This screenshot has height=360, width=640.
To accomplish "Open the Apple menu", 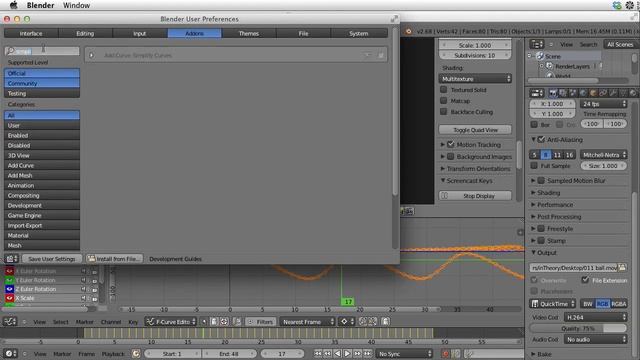I will point(13,5).
